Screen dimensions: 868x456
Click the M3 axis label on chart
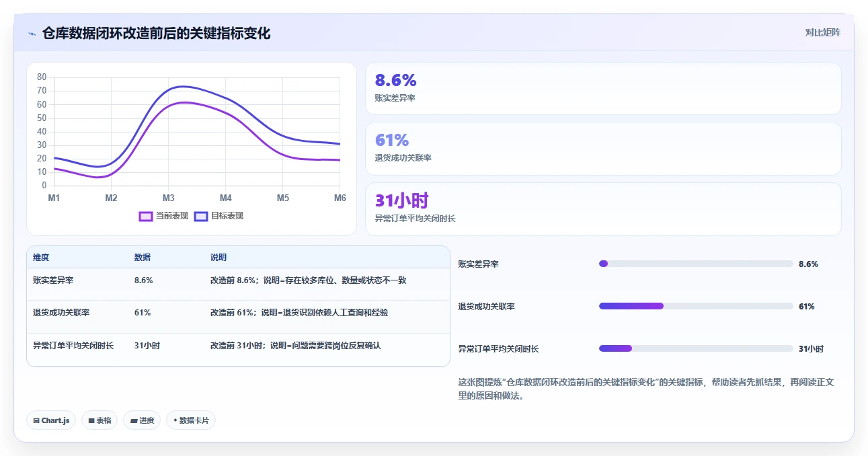tap(168, 198)
